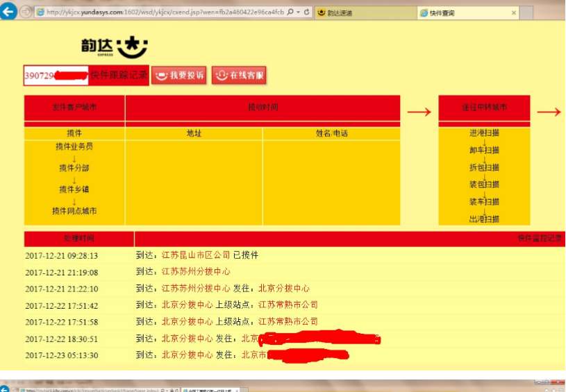This screenshot has height=392, width=566.
Task: Click the 揽件业务员 label
Action: [74, 146]
